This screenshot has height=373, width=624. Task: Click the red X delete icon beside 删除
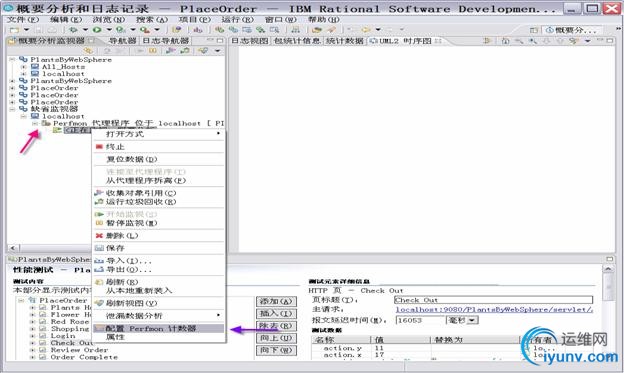pyautogui.click(x=99, y=236)
